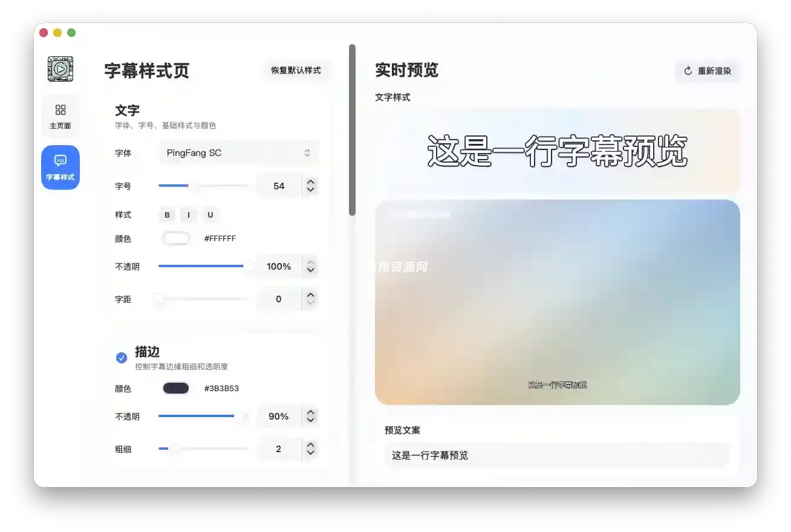Click the 实时预览 heading
Image resolution: width=791 pixels, height=532 pixels.
tap(406, 70)
